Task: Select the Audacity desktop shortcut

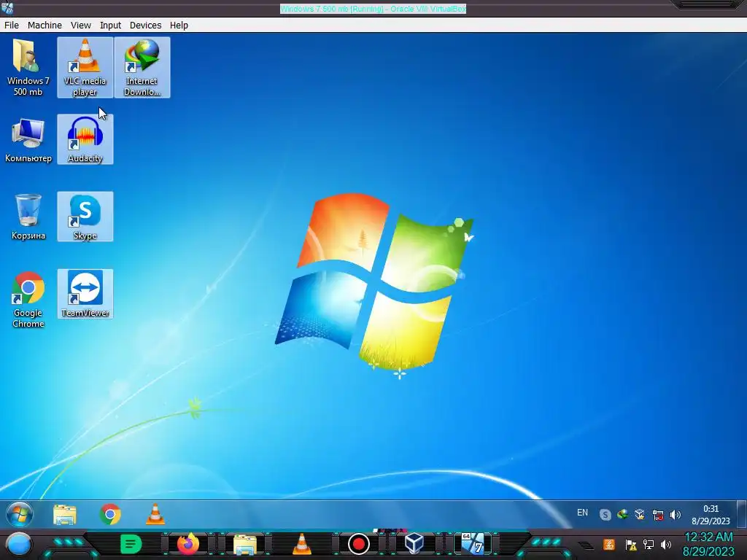Action: (85, 139)
